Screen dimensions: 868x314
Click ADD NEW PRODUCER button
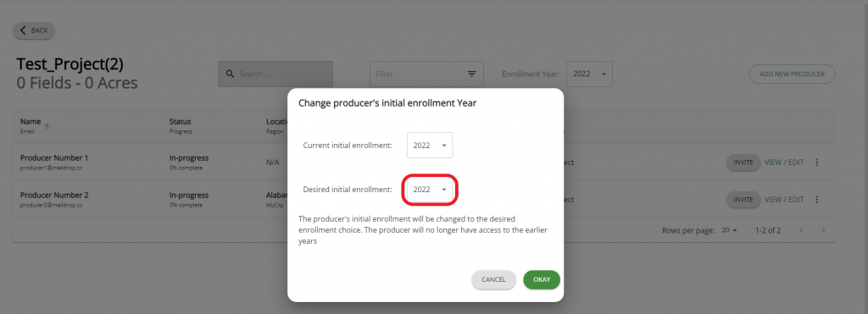[793, 74]
